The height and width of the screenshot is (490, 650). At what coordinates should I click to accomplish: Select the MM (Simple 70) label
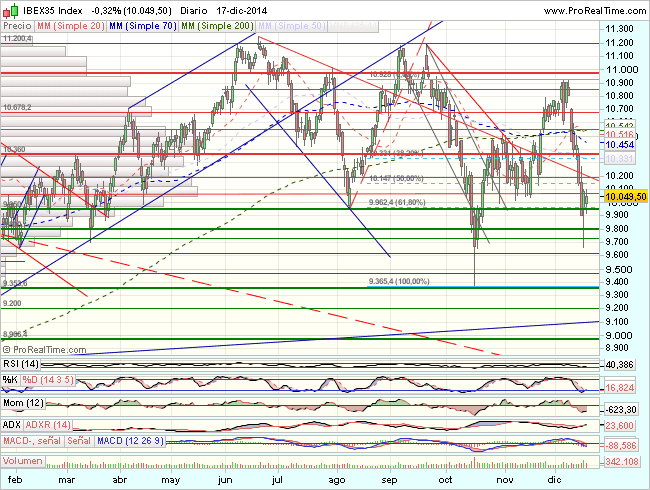(143, 26)
